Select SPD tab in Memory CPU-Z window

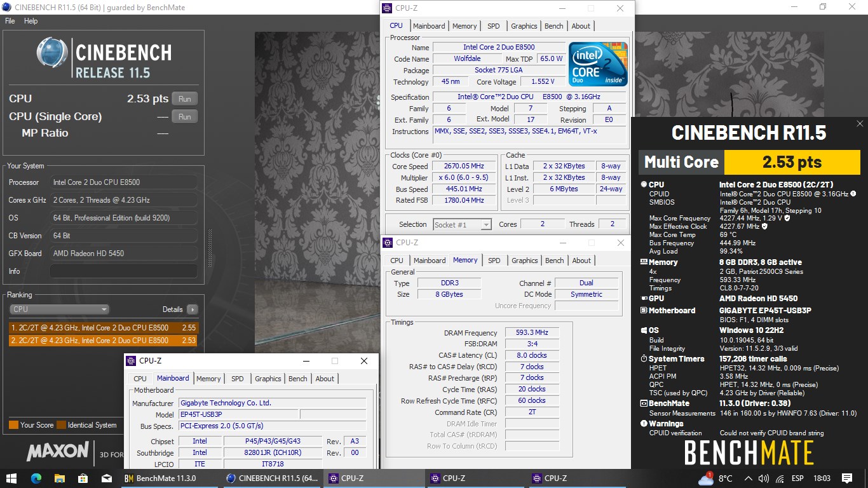[x=494, y=261]
